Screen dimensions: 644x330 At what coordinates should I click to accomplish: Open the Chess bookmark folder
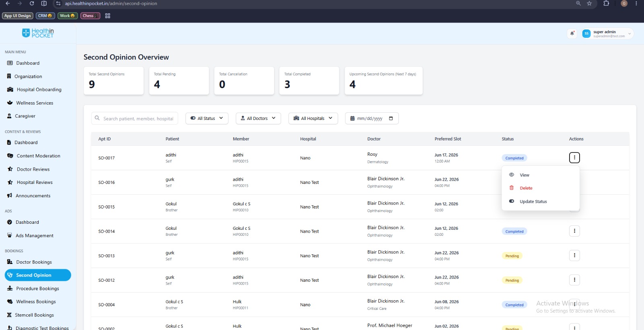(x=90, y=16)
